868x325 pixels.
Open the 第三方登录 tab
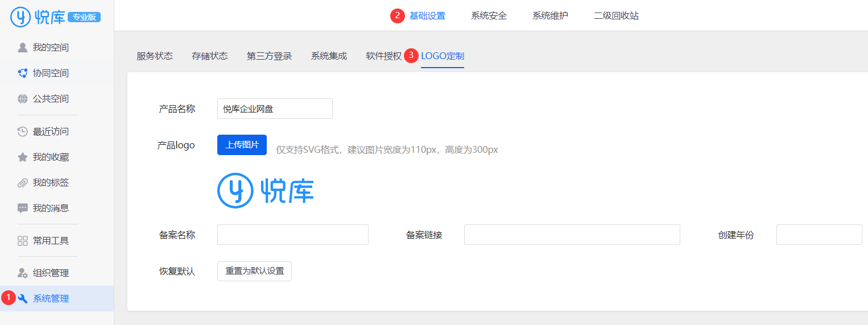tap(269, 56)
